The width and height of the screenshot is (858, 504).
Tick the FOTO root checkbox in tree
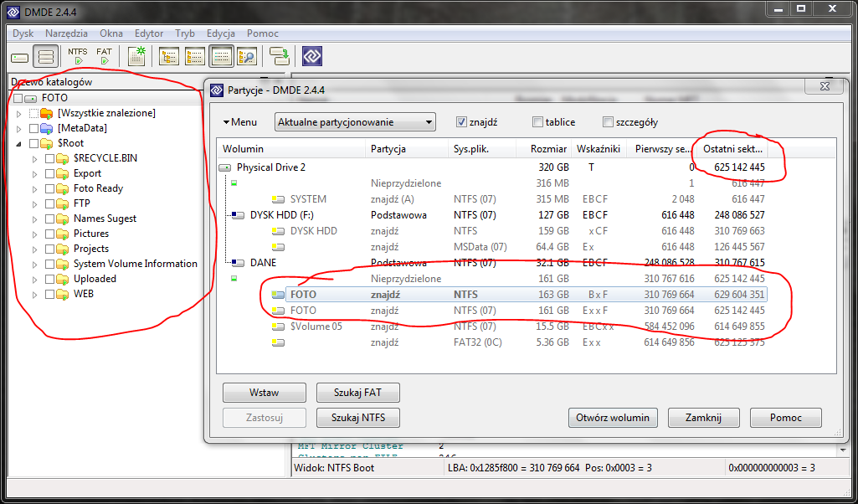coord(18,99)
